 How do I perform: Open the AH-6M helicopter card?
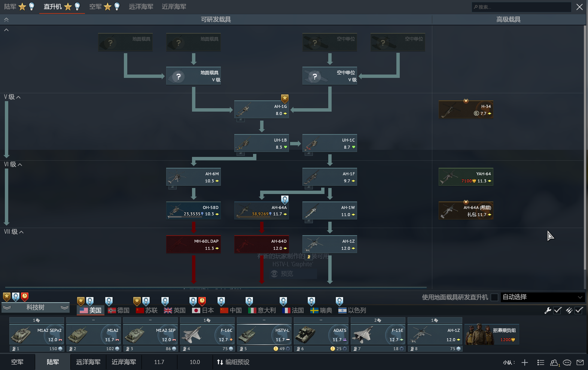point(193,177)
